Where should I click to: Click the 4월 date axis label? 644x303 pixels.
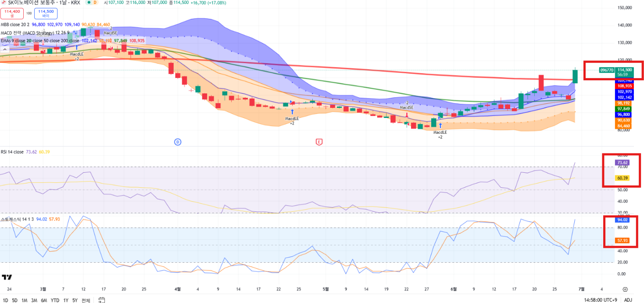click(x=178, y=289)
